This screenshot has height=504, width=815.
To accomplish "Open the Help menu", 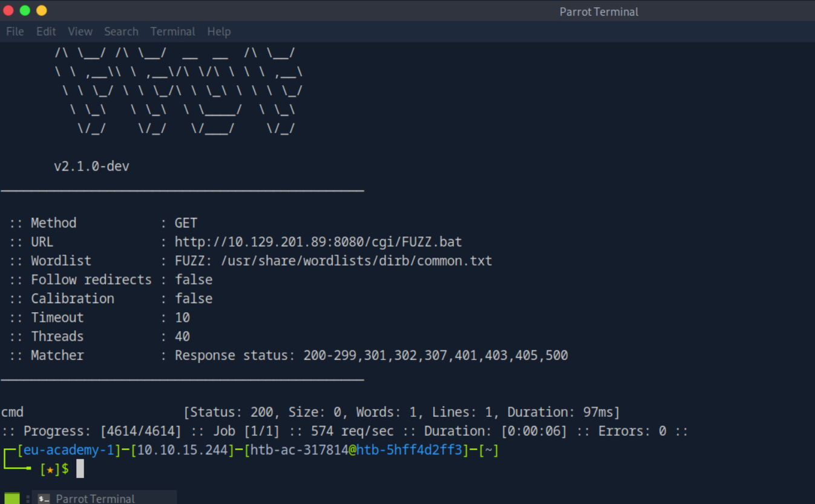I will pyautogui.click(x=218, y=31).
